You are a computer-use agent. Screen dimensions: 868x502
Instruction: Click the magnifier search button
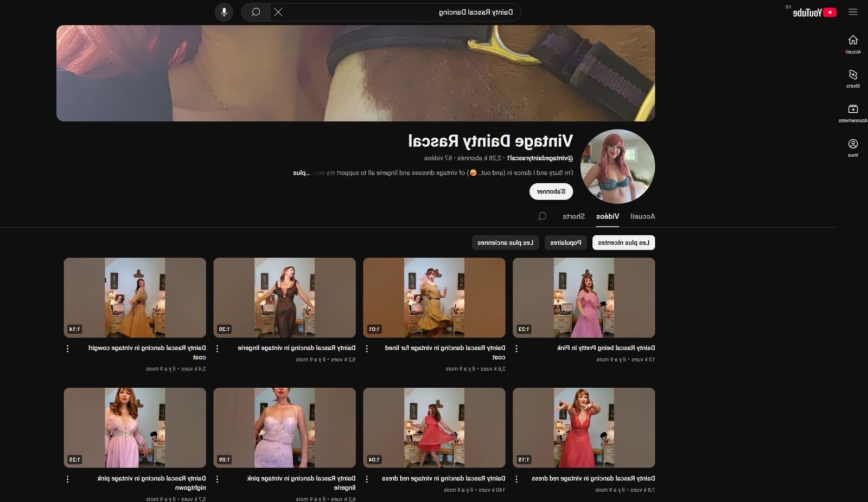coord(256,12)
